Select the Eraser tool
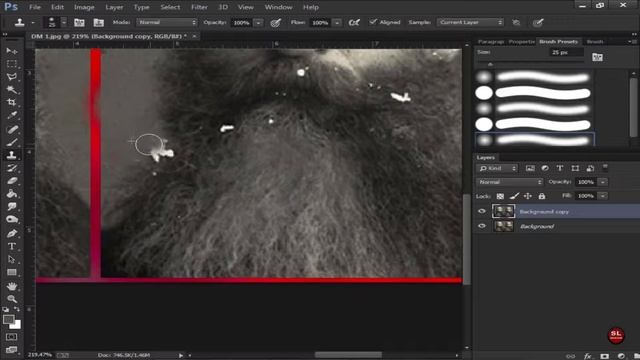This screenshot has width=640, height=360. pyautogui.click(x=11, y=180)
